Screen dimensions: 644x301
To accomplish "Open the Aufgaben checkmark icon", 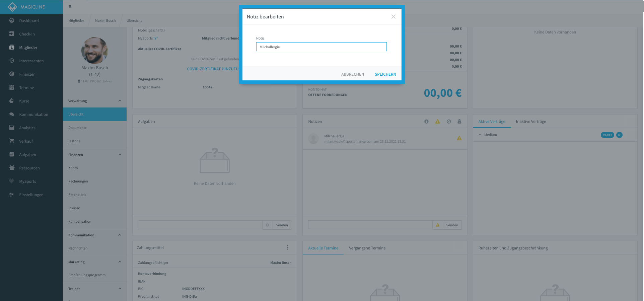I will [x=12, y=154].
